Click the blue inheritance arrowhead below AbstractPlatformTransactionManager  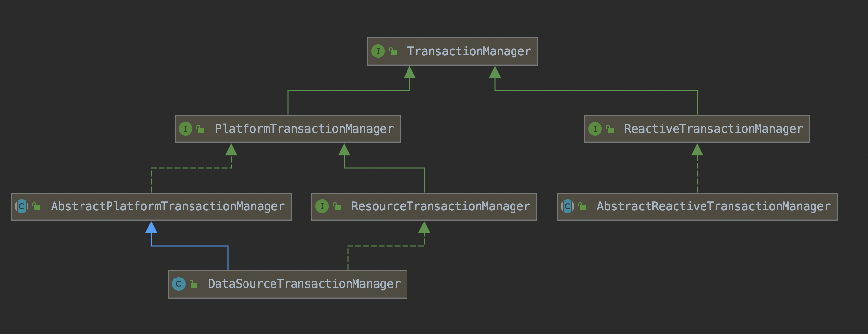click(151, 227)
